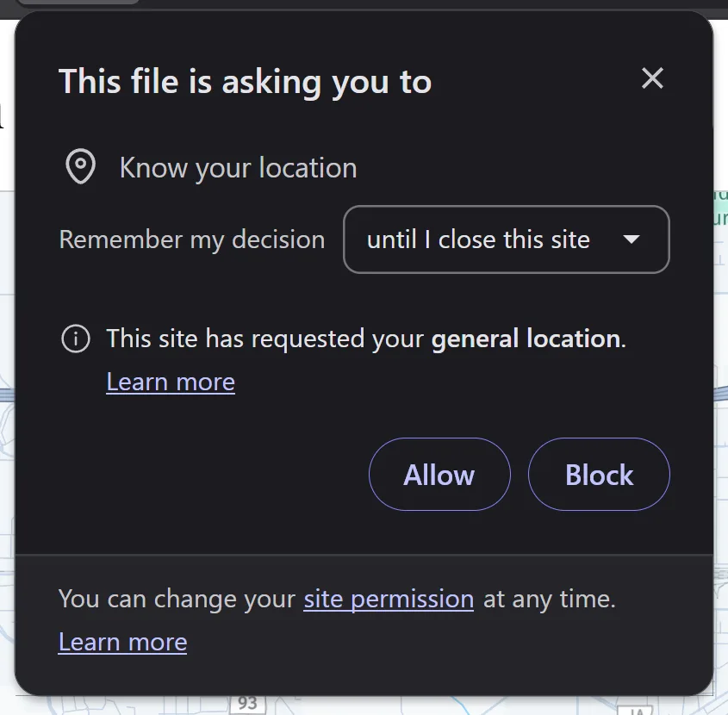Open Learn more under general location notice

pyautogui.click(x=171, y=382)
